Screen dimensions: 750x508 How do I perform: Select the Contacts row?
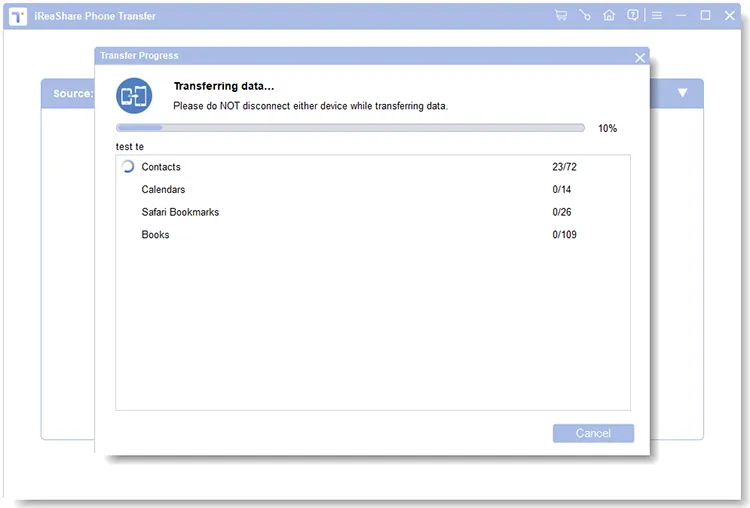coord(373,167)
